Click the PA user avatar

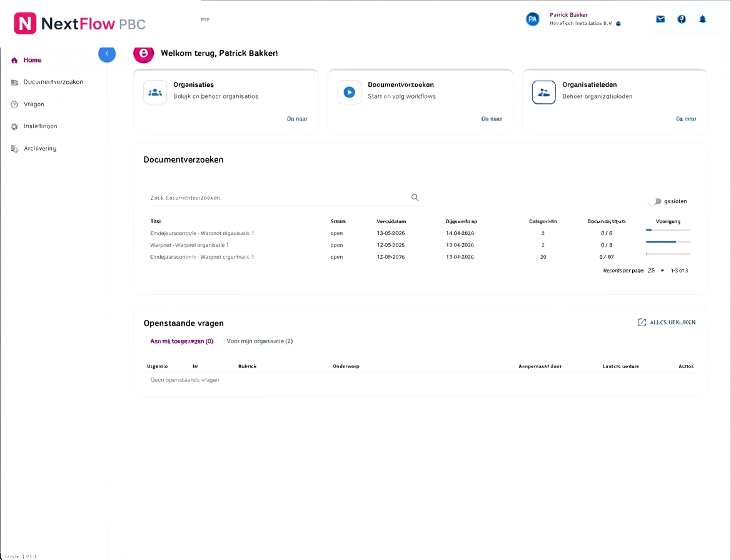click(532, 19)
